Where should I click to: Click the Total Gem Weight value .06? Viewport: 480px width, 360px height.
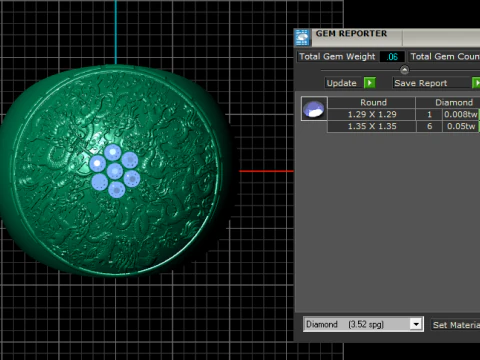(392, 57)
